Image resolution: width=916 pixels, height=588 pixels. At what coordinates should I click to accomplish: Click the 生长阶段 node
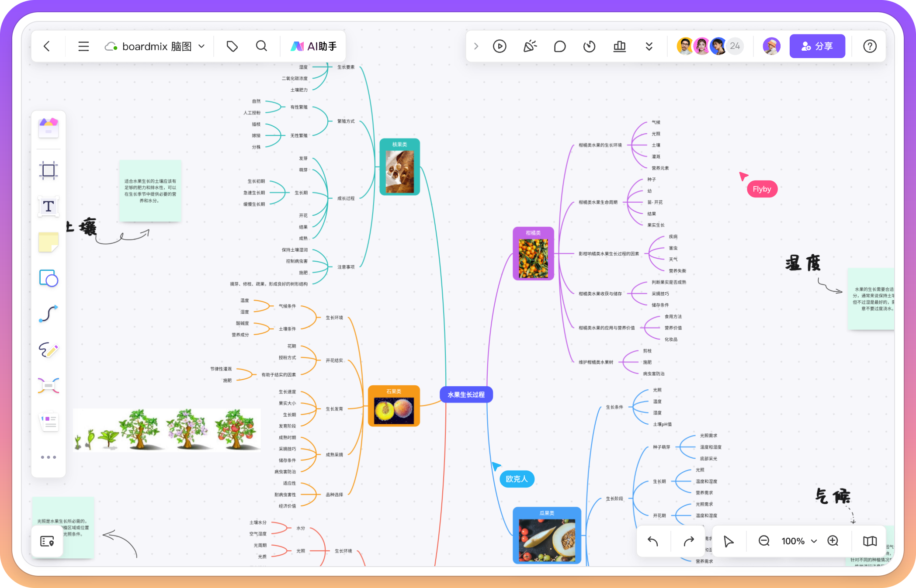[x=614, y=498]
